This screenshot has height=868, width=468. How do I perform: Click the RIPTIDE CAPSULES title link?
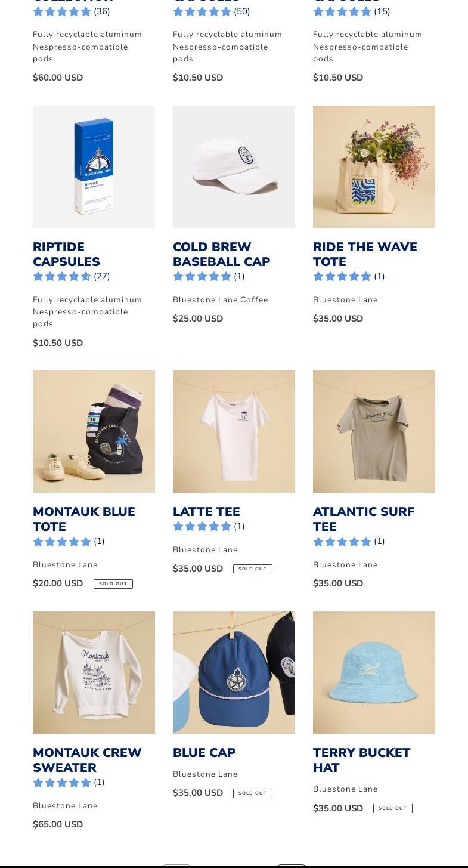66,254
